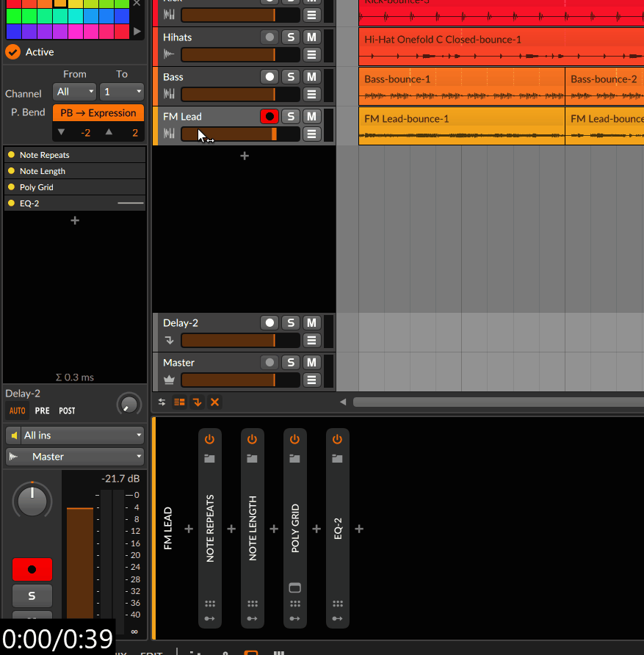Open preset folder of Note Length device
Viewport: 644px width, 655px height.
coord(253,459)
